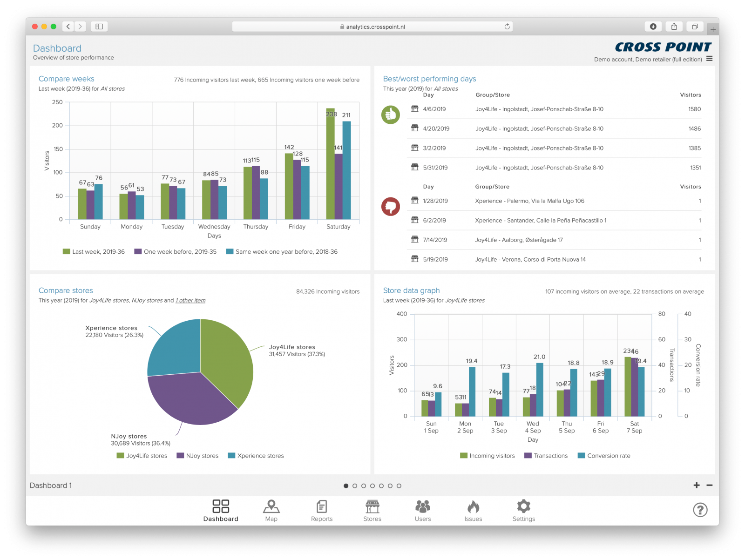Open the account hamburger menu

pos(710,59)
